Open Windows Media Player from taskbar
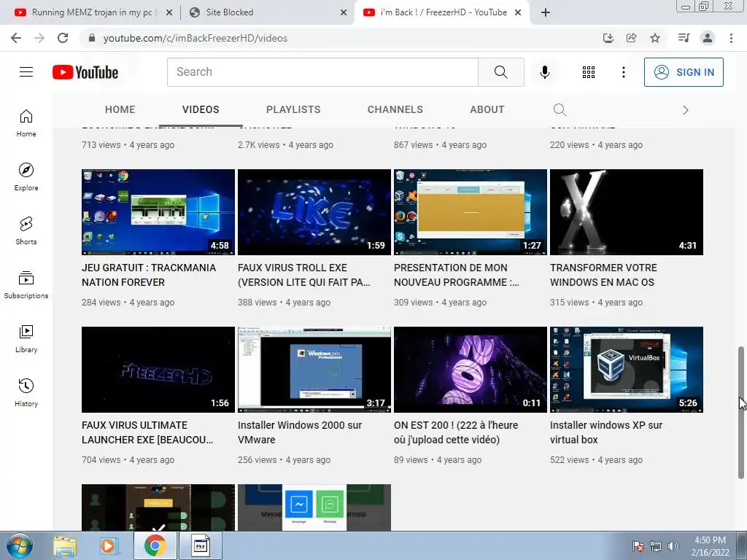Screen dimensions: 747x560 coord(109,545)
